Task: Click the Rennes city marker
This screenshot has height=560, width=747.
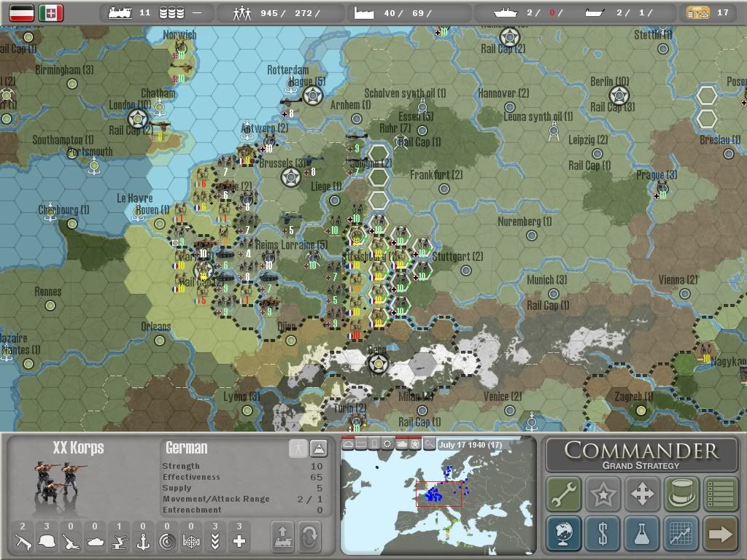Action: click(50, 306)
